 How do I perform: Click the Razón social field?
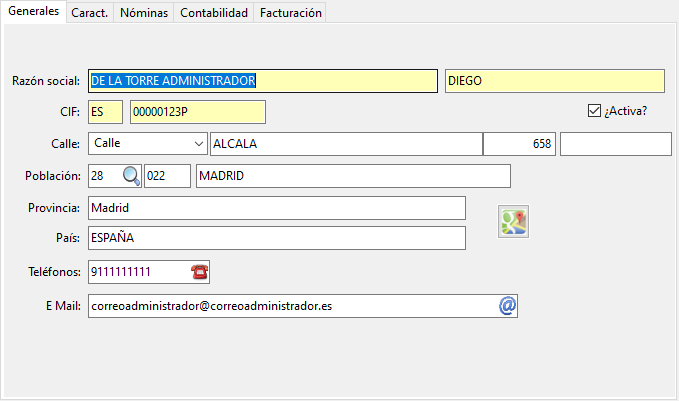coord(262,81)
